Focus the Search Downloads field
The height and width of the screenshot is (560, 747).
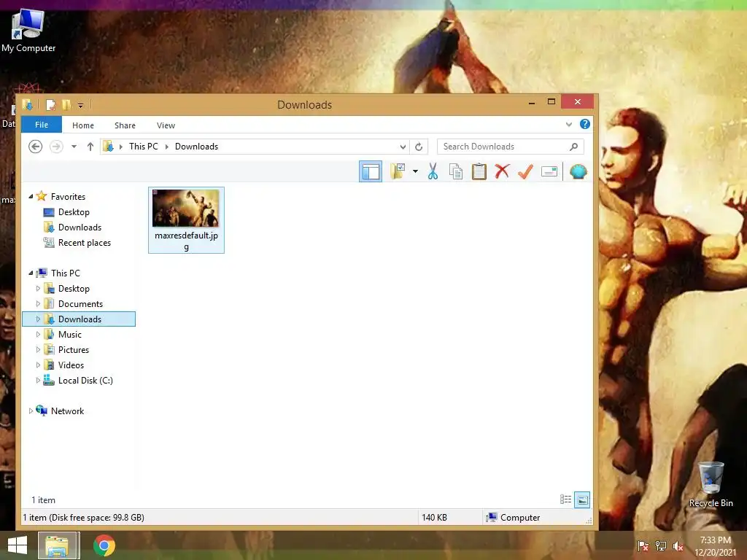point(510,147)
